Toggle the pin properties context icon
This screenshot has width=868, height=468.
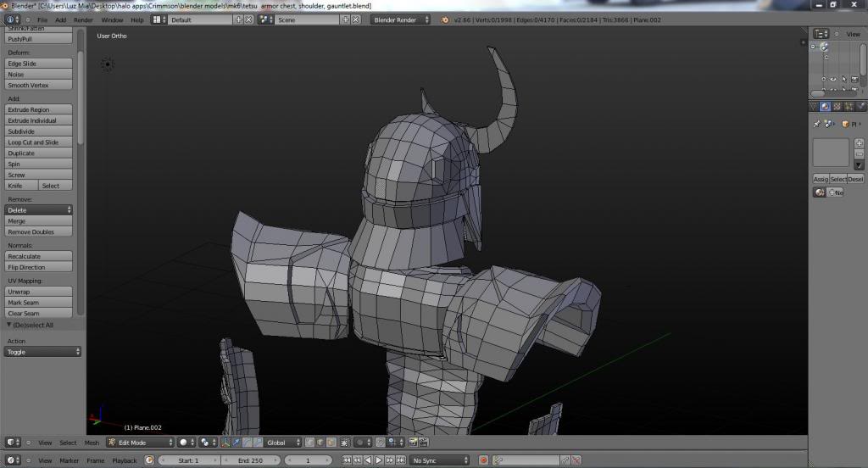click(817, 124)
